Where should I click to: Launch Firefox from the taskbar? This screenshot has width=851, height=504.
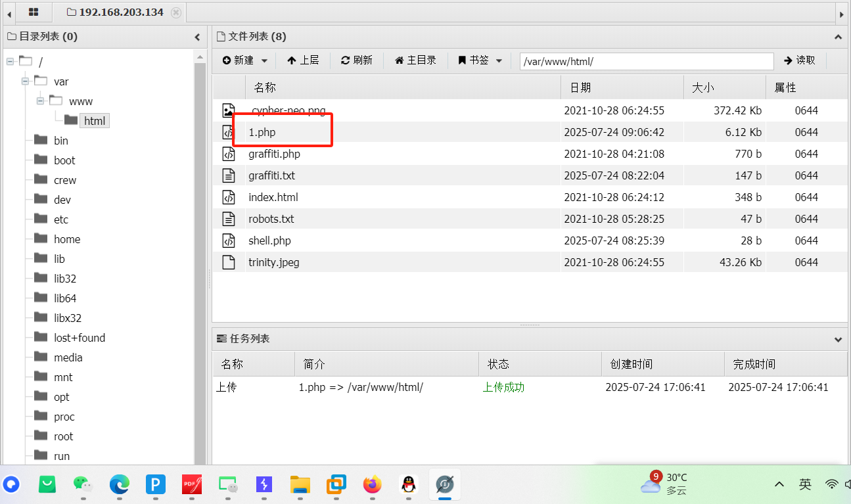click(x=372, y=486)
